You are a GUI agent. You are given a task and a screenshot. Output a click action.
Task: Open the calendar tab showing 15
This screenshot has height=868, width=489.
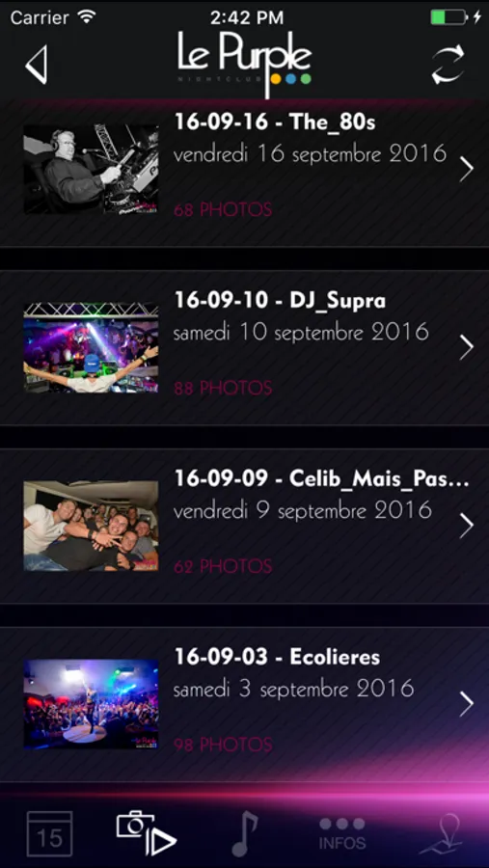click(49, 833)
